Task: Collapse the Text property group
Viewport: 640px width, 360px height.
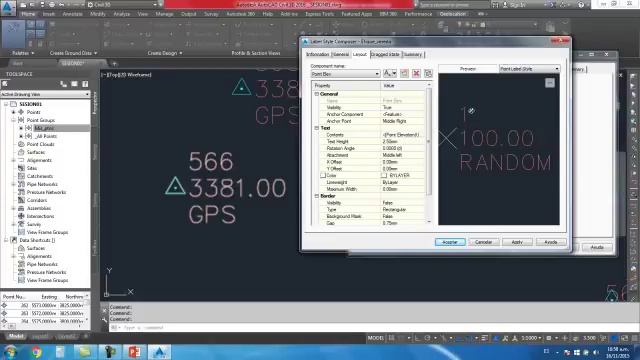Action: coord(316,128)
